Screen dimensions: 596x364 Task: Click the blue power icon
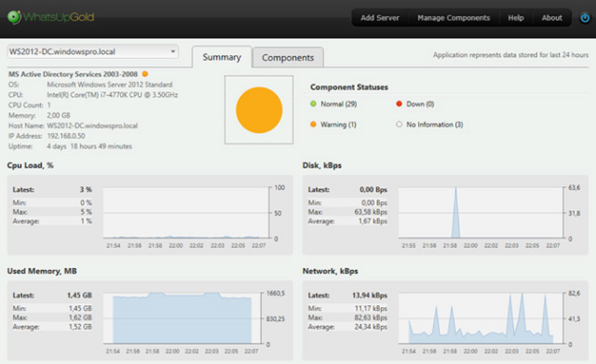[585, 17]
